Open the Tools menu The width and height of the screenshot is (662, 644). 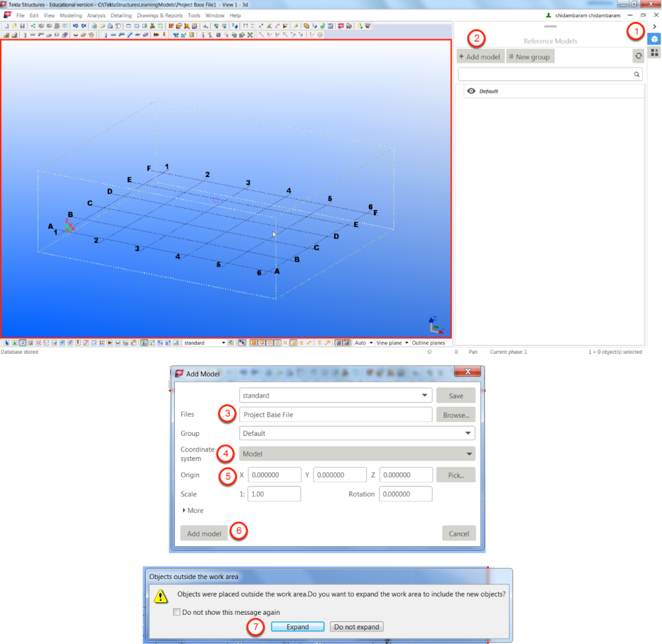click(193, 15)
